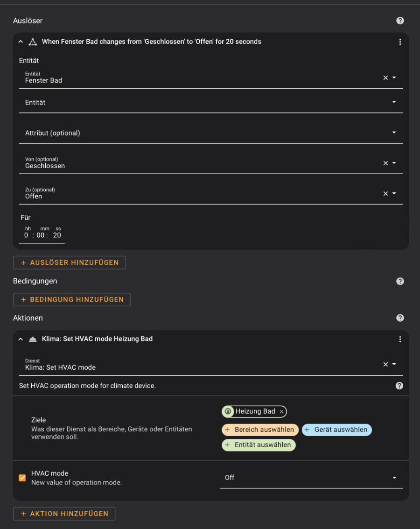Click the Auslöser hinzufügen button
This screenshot has width=420, height=529.
point(69,263)
